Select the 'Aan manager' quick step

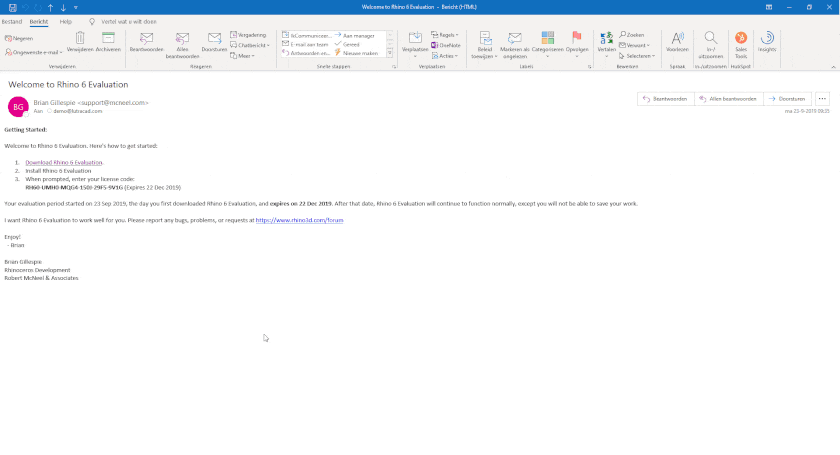point(355,35)
